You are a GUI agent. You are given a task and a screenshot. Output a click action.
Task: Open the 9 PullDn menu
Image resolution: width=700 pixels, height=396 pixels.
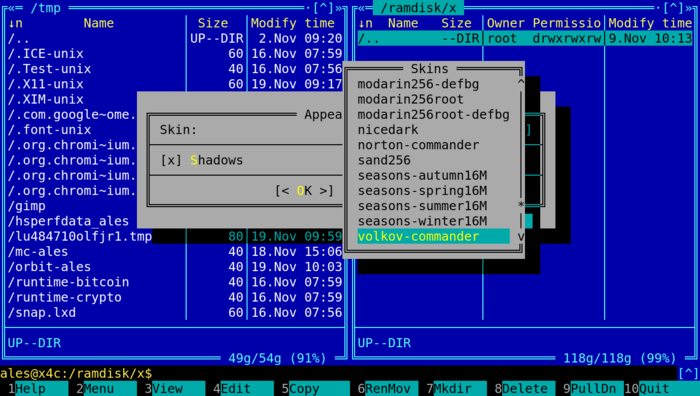[592, 389]
